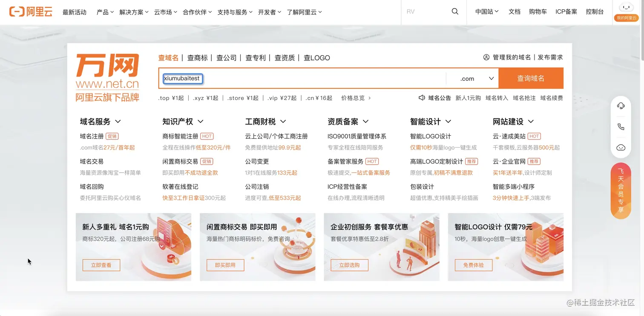Open 域名抢注 link

point(524,98)
